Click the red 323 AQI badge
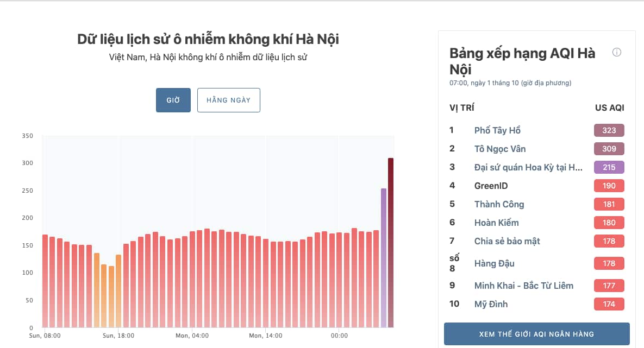 tap(609, 130)
